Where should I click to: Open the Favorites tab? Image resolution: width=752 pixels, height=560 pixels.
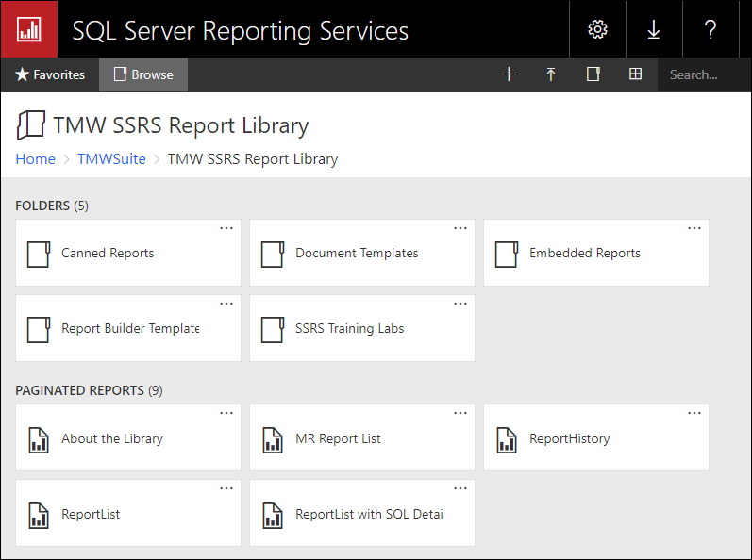click(50, 74)
